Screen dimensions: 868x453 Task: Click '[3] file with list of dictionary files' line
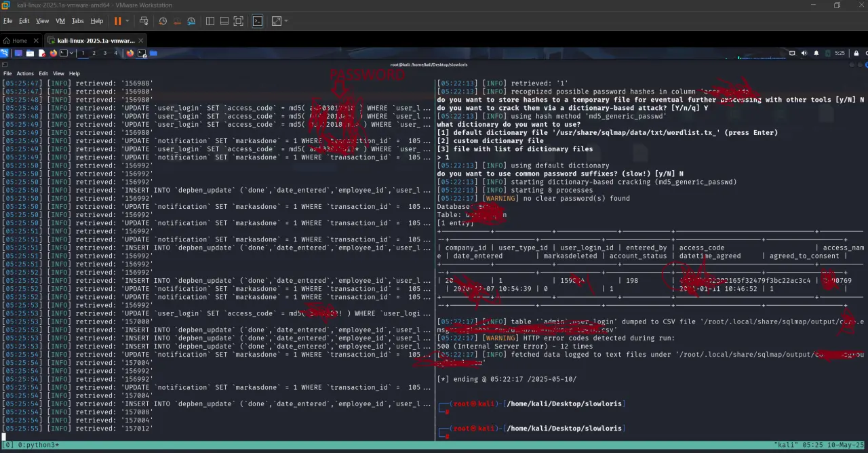coord(515,149)
